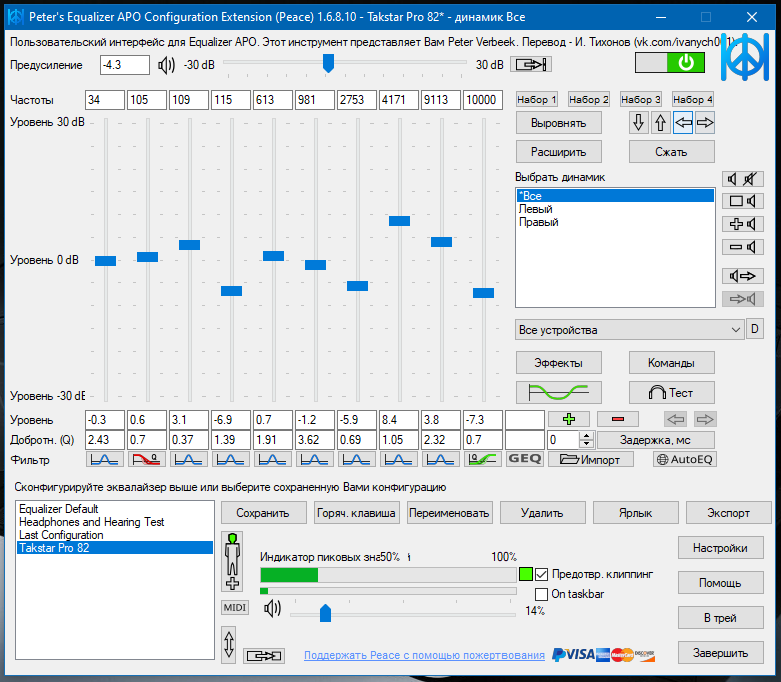
Task: Open the red shelf filter for 105 Hz
Action: coord(146,459)
